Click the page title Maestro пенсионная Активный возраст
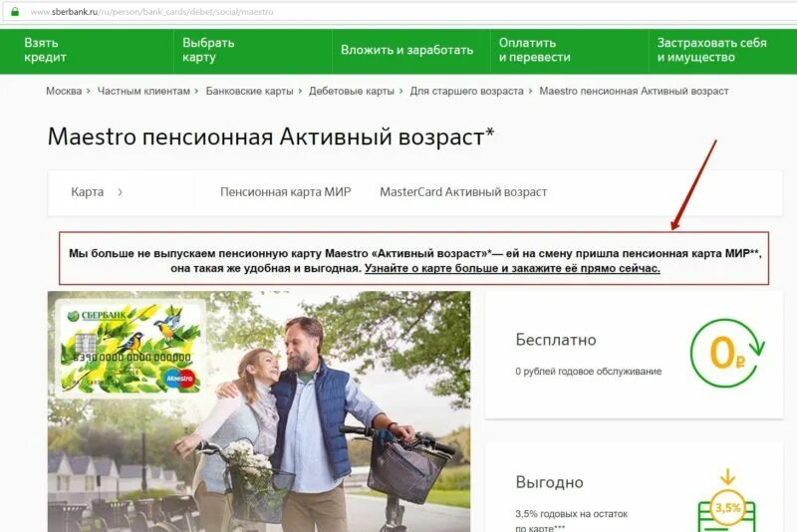 270,136
